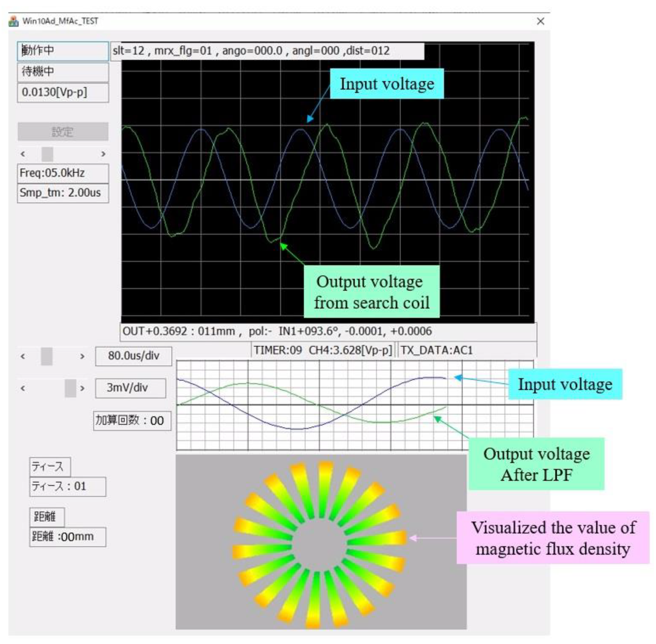
Task: Click the Win10Ad_MfAc_TEST app icon
Action: [x=13, y=21]
